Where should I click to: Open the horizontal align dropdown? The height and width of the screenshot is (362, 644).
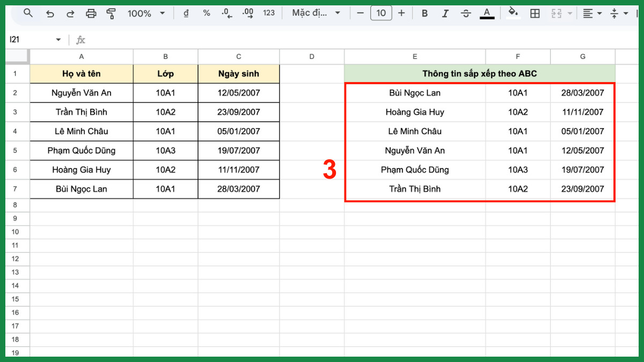592,13
